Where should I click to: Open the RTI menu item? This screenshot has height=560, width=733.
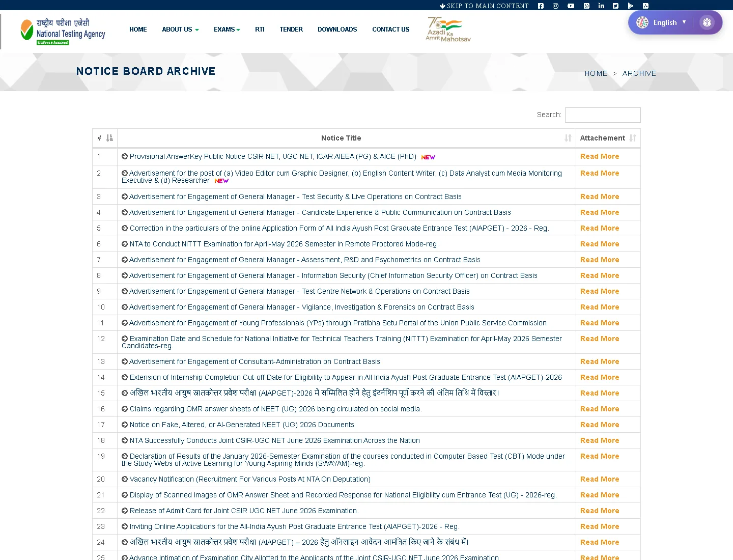(260, 30)
